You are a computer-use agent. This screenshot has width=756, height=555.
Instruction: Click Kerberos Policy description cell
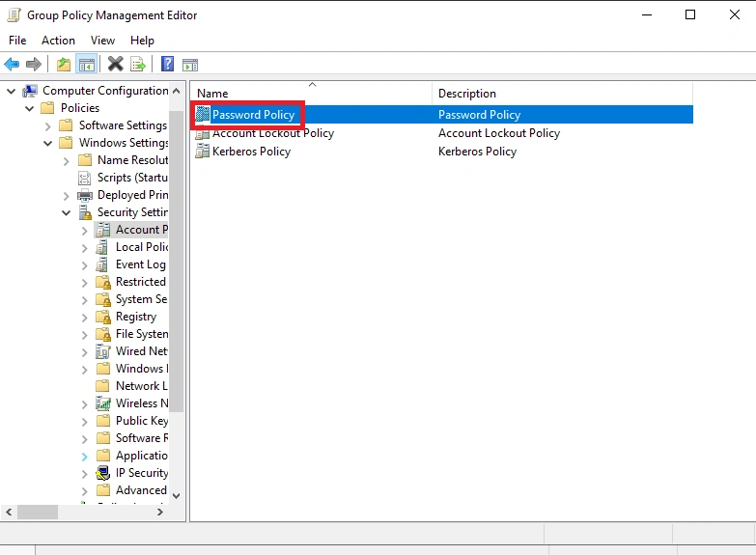[477, 152]
